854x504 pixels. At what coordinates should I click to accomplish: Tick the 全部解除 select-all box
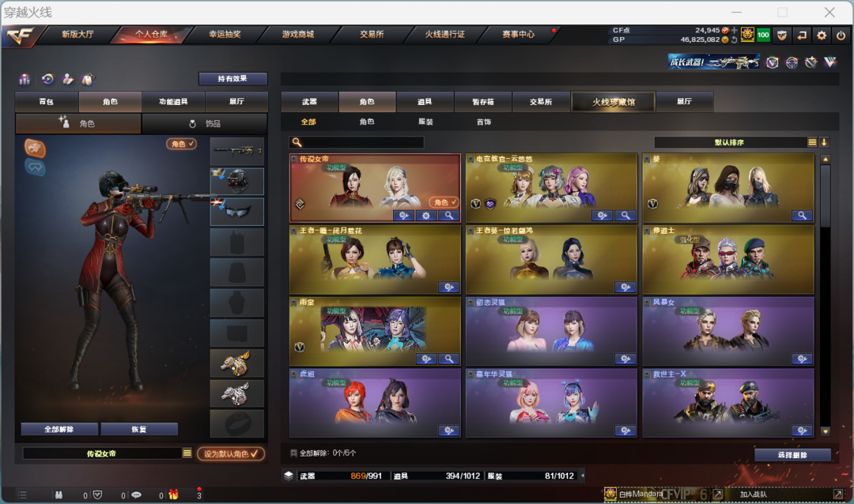click(294, 453)
